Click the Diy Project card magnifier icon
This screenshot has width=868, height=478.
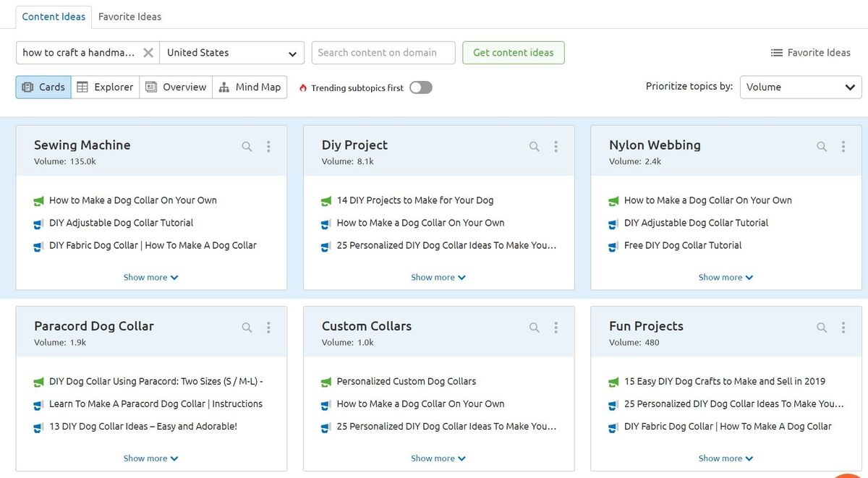[535, 146]
